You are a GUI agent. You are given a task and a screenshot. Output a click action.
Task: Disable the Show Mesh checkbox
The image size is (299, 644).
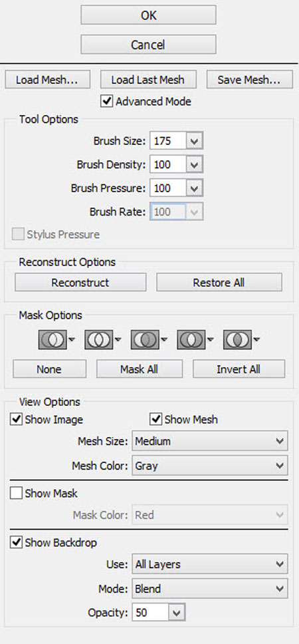(156, 419)
